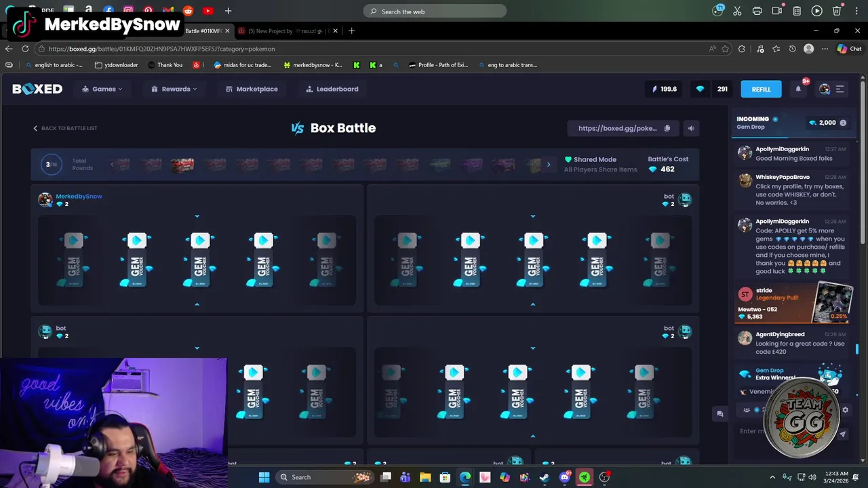
Task: Close the Battle #01KMF browser tab
Action: coord(227,30)
